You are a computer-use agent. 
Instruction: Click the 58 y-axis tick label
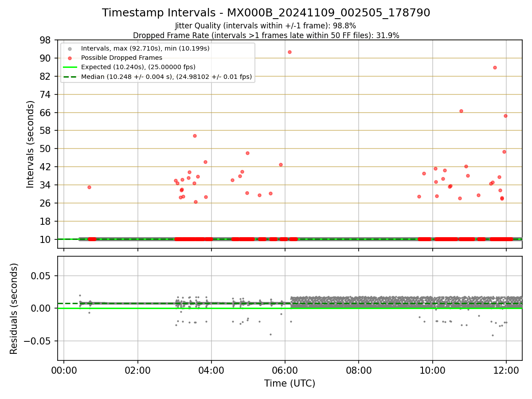(46, 131)
